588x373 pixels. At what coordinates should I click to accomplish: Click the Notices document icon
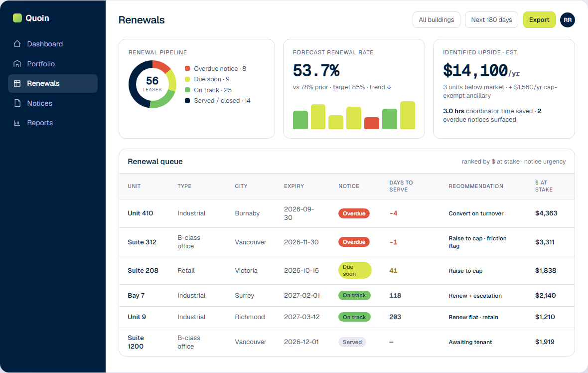pos(17,103)
